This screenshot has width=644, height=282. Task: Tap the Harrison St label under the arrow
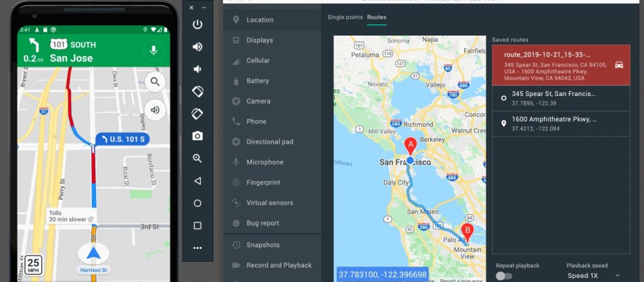[94, 270]
